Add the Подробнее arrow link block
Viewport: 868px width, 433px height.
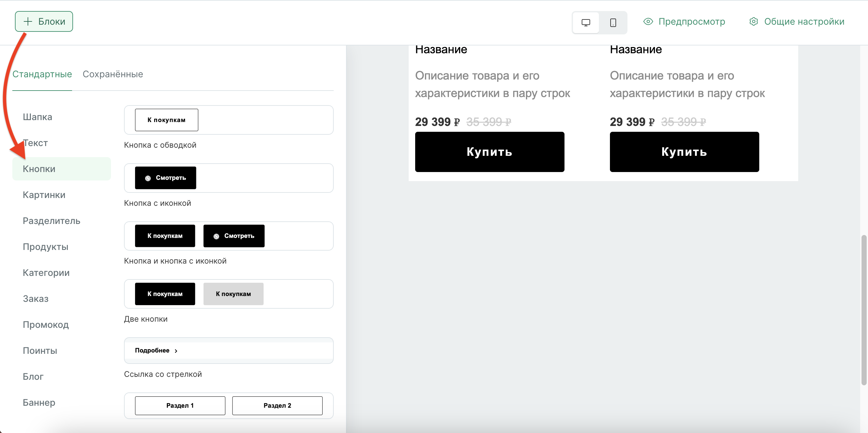pyautogui.click(x=229, y=351)
